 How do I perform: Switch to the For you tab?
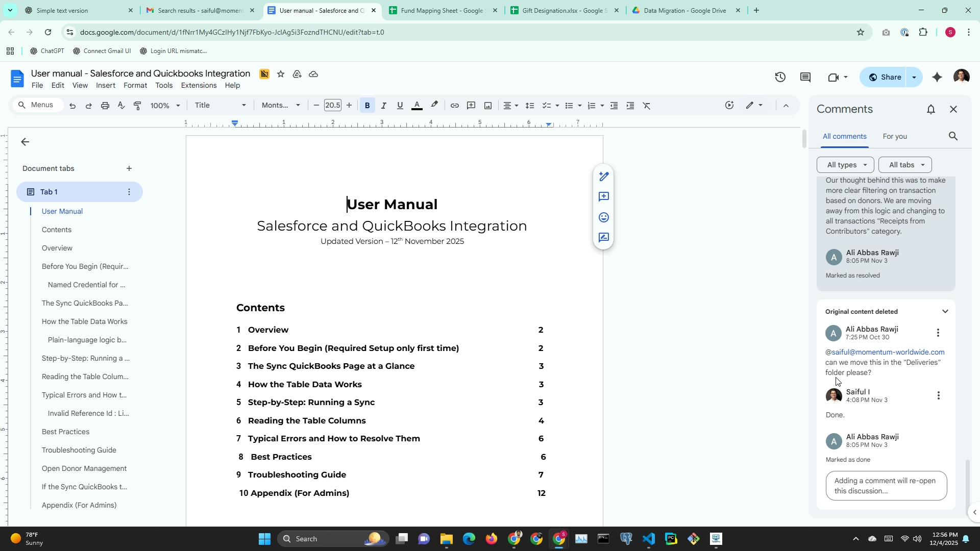pos(894,136)
